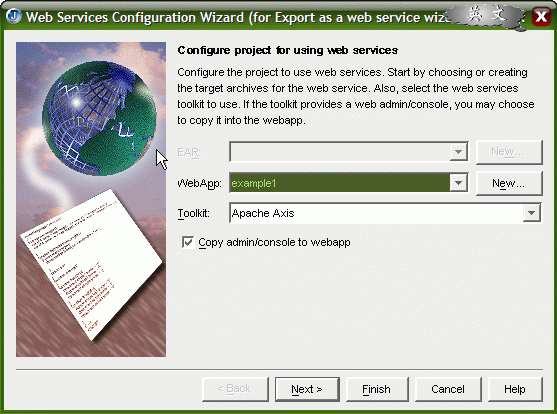Uncheck Copy admin/console to webapp

tap(188, 242)
